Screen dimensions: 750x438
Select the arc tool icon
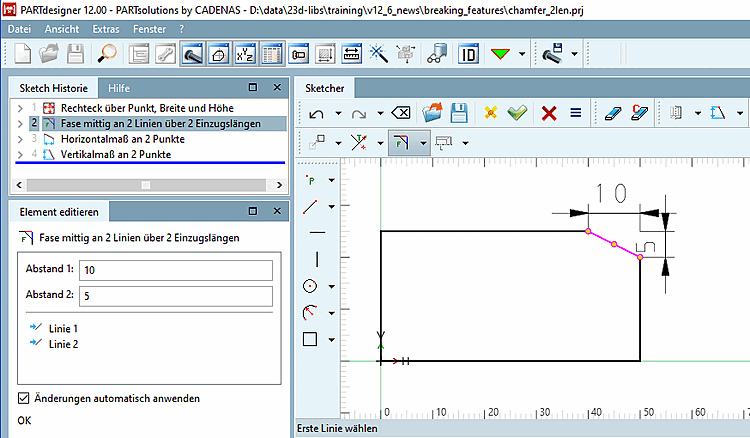pyautogui.click(x=310, y=313)
